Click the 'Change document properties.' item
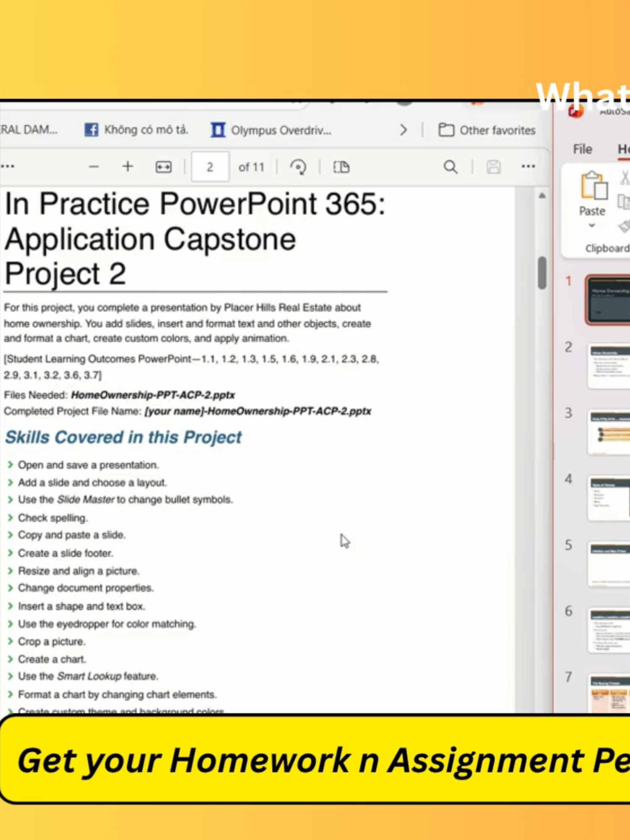 [x=86, y=588]
